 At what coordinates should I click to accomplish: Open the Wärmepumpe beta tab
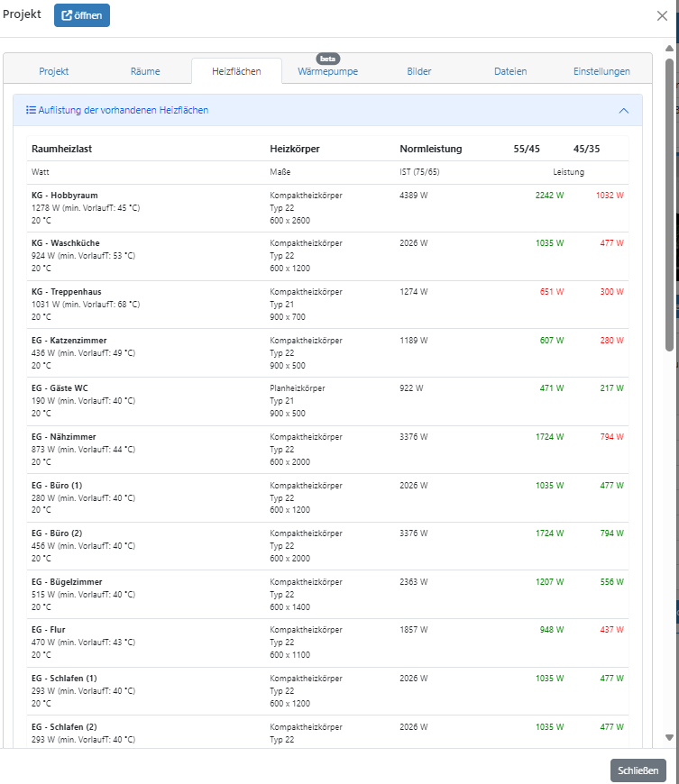click(x=327, y=71)
